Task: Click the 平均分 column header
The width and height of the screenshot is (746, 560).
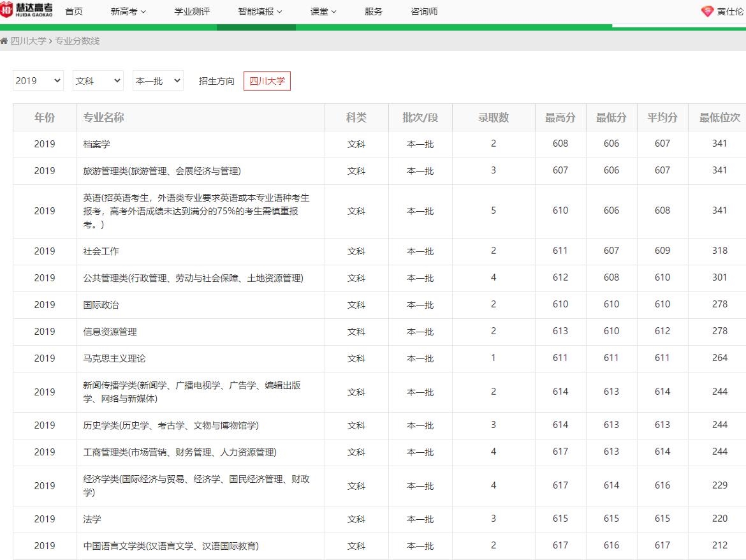Action: [662, 117]
